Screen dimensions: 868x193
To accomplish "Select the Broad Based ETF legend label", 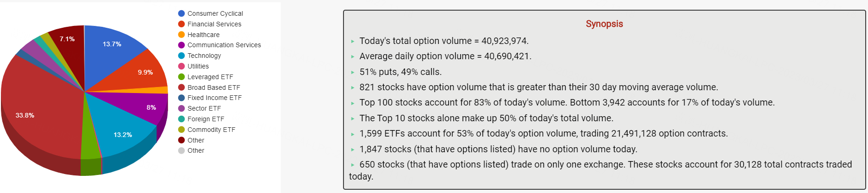I will point(214,87).
